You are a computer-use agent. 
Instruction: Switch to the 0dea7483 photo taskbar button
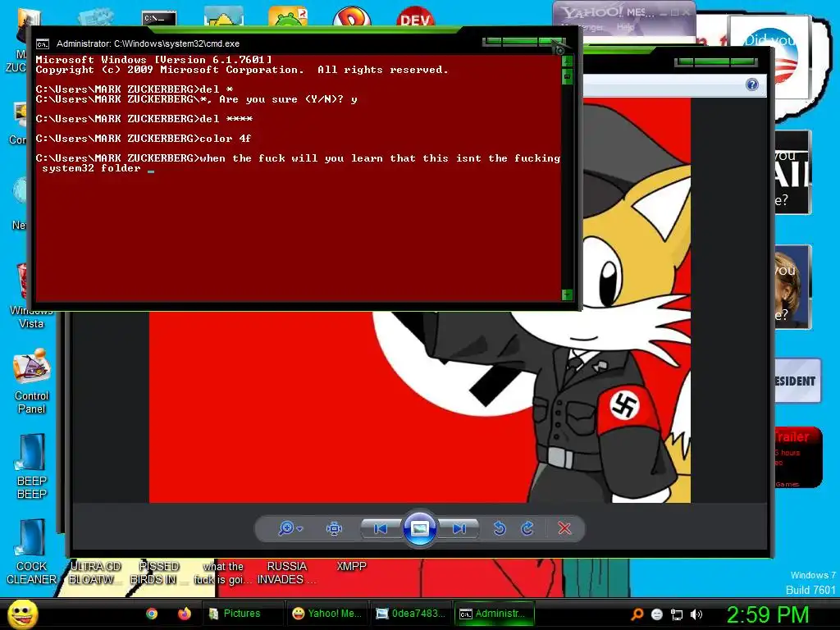[411, 614]
